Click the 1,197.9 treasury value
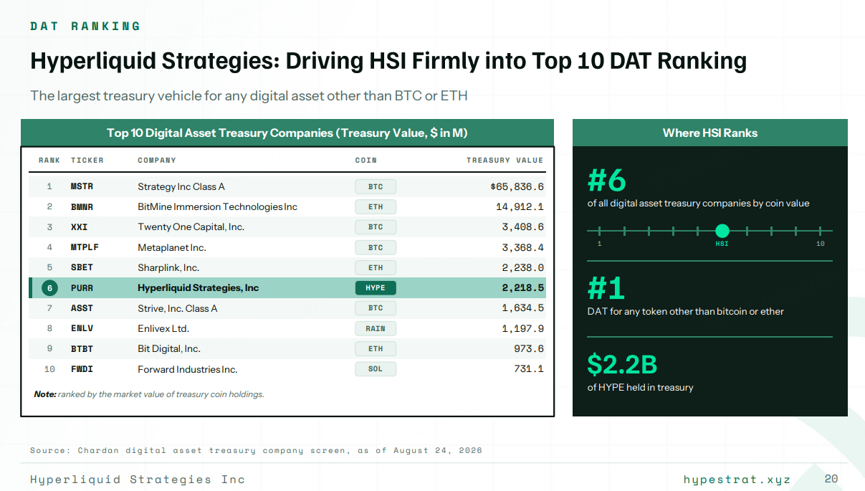Image resolution: width=865 pixels, height=491 pixels. 523,329
